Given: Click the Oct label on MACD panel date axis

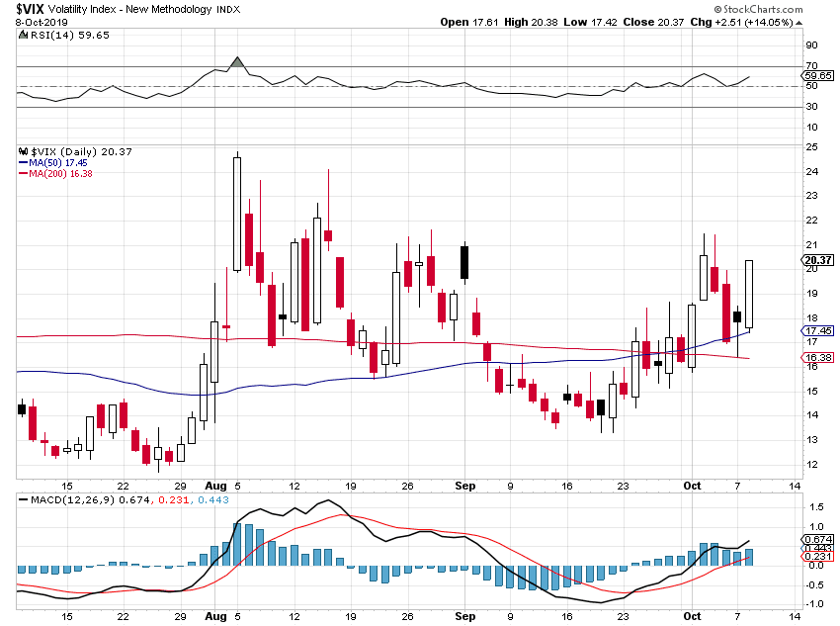Looking at the screenshot, I should [692, 616].
